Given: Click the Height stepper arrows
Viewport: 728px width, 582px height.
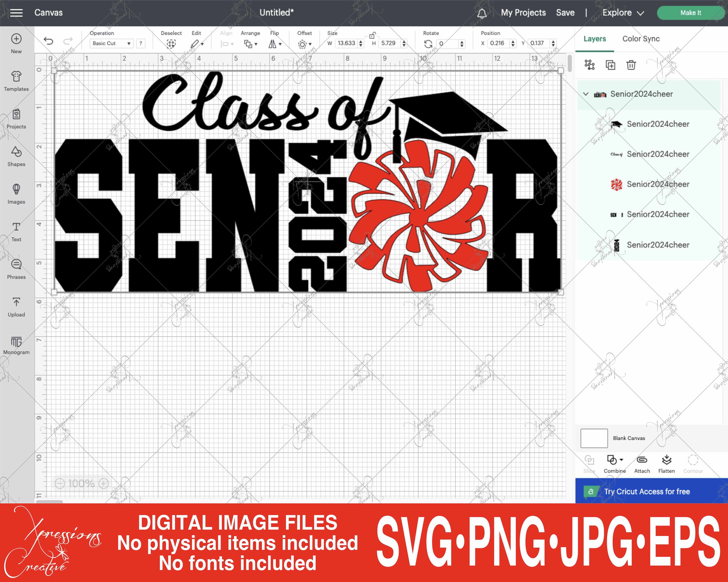Looking at the screenshot, I should point(404,43).
